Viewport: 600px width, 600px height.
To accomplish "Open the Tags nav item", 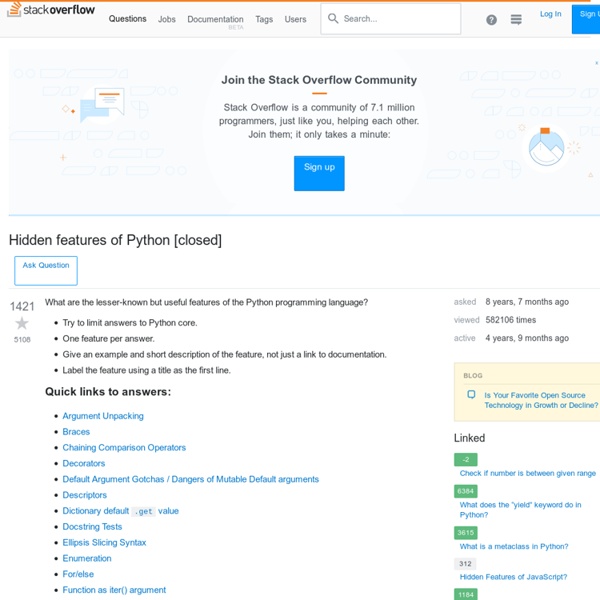I will [x=264, y=19].
